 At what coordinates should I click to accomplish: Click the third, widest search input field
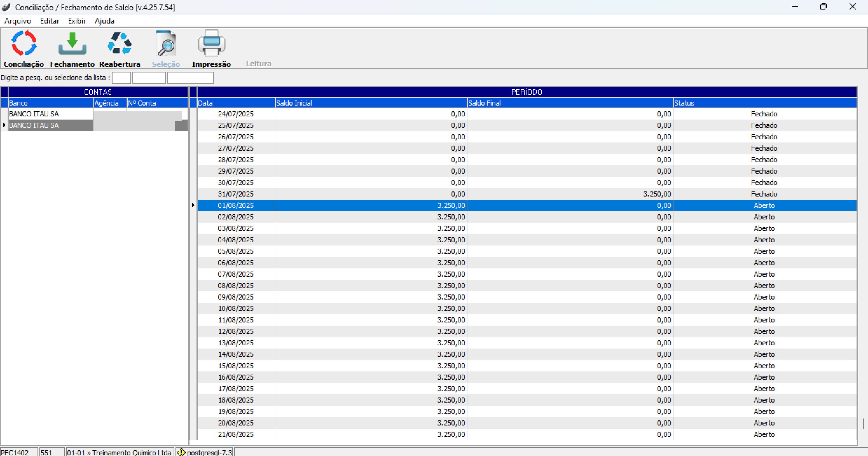coord(190,78)
